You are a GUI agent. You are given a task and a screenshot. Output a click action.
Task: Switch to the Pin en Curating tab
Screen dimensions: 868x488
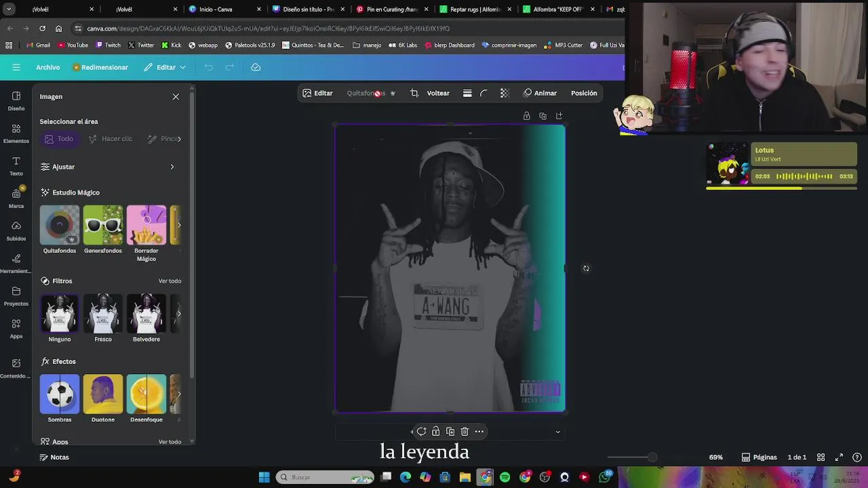pyautogui.click(x=392, y=9)
